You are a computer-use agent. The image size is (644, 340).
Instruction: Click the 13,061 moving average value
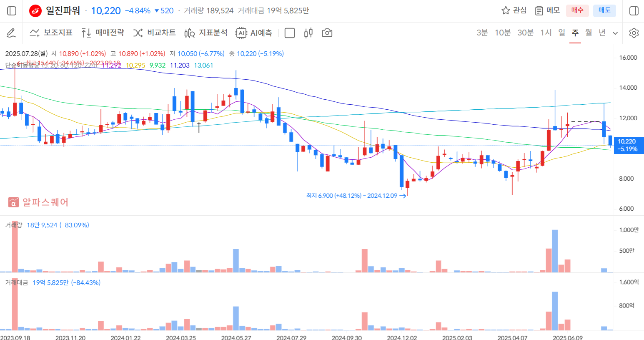point(203,65)
